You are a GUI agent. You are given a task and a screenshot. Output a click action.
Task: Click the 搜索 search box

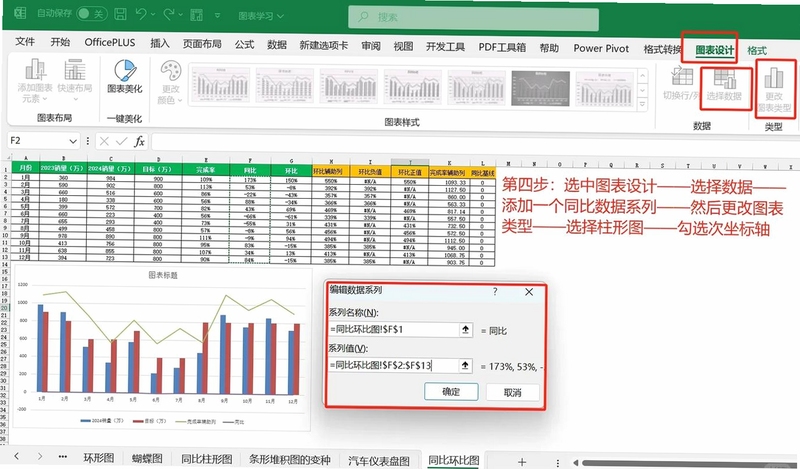[x=473, y=18]
